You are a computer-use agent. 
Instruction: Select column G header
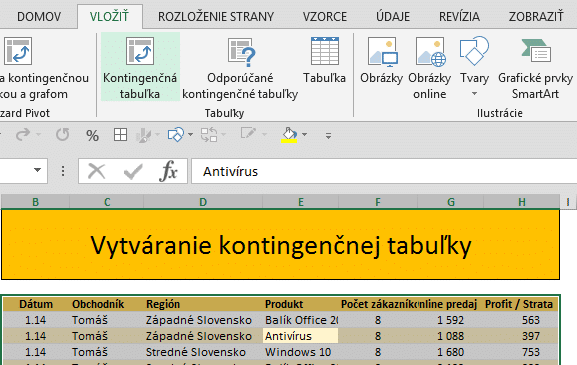click(x=451, y=202)
